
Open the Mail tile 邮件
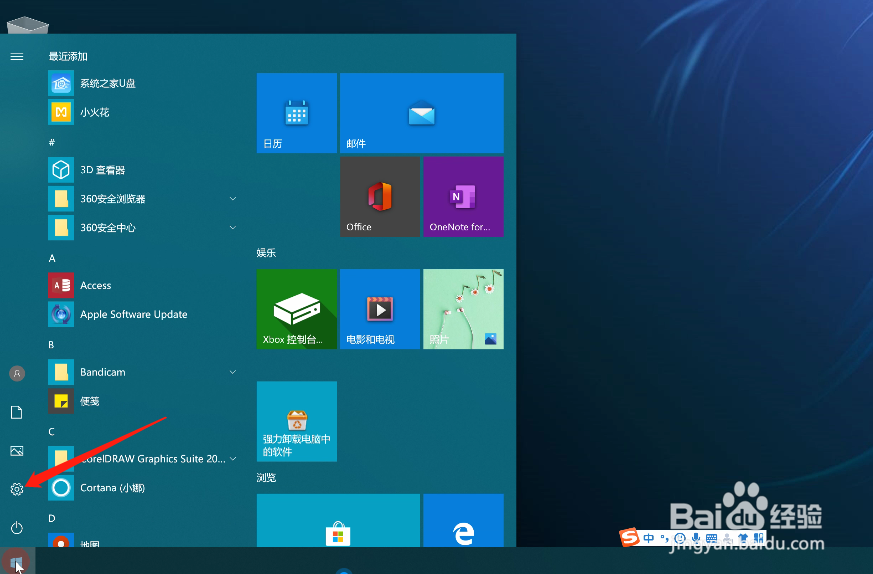coord(421,112)
